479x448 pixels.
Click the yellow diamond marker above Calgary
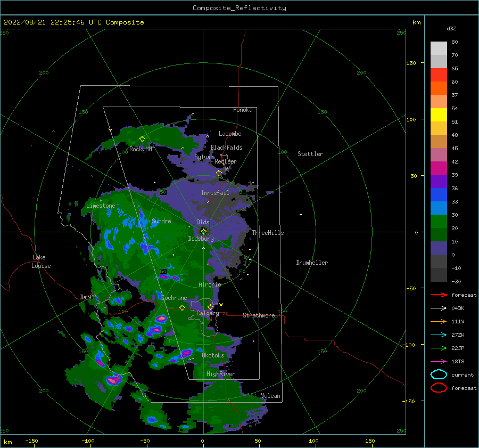(x=210, y=307)
